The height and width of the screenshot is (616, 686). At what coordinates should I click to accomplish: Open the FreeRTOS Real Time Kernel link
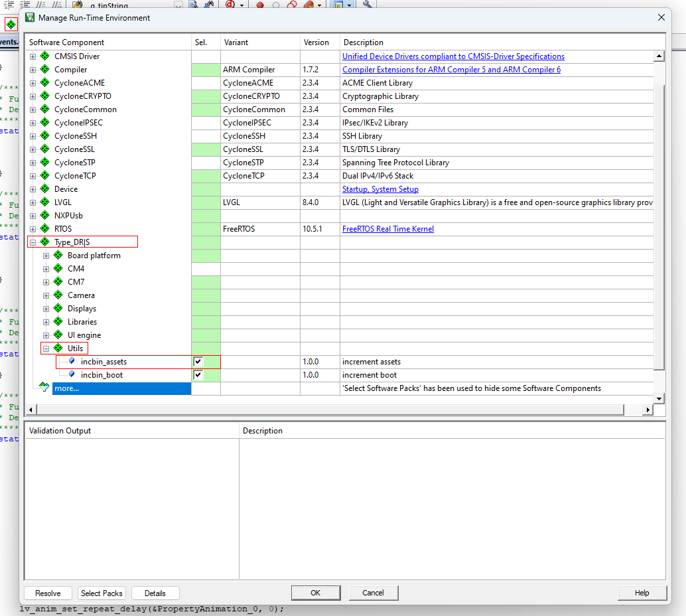(x=387, y=229)
